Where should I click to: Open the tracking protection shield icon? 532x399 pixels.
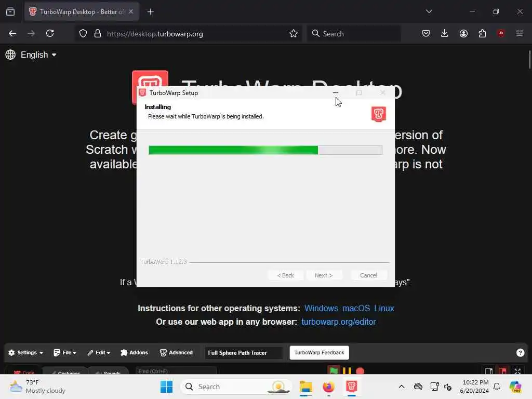tap(83, 34)
